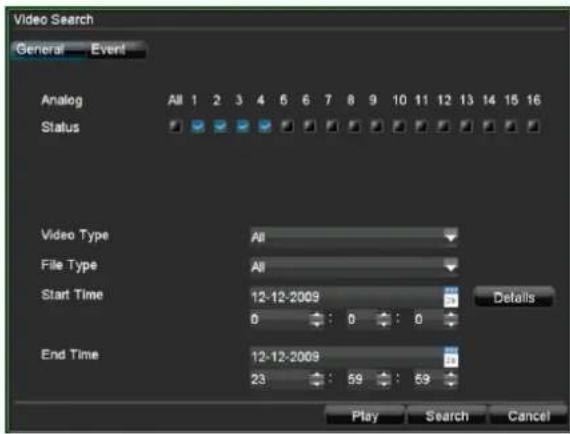Open the End Time calendar picker
This screenshot has width=570, height=434.
451,357
